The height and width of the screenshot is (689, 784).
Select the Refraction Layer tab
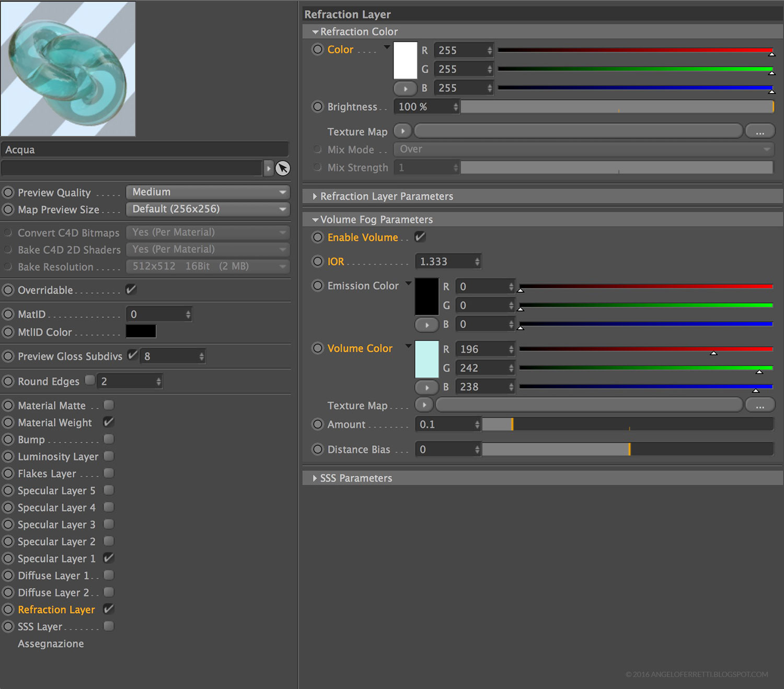pos(56,610)
